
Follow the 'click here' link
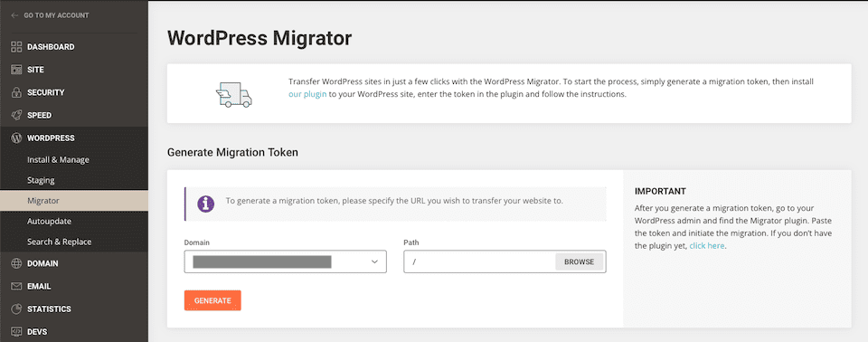[x=706, y=245]
